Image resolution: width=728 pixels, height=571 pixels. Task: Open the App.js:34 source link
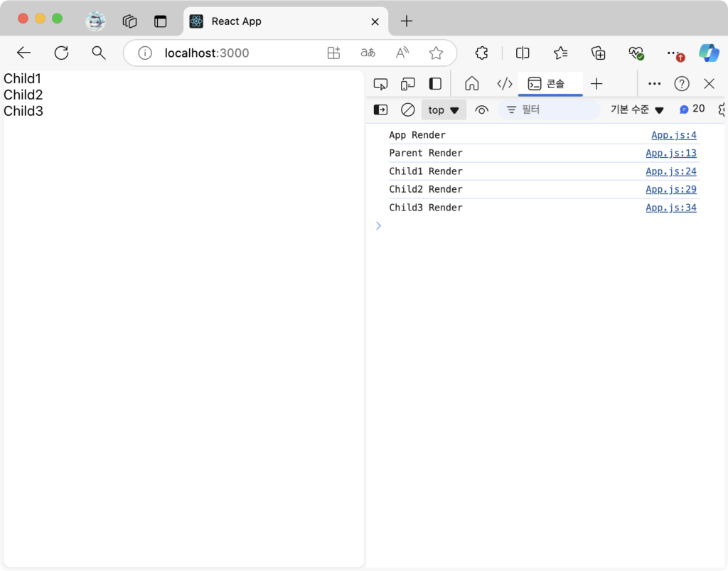(670, 208)
